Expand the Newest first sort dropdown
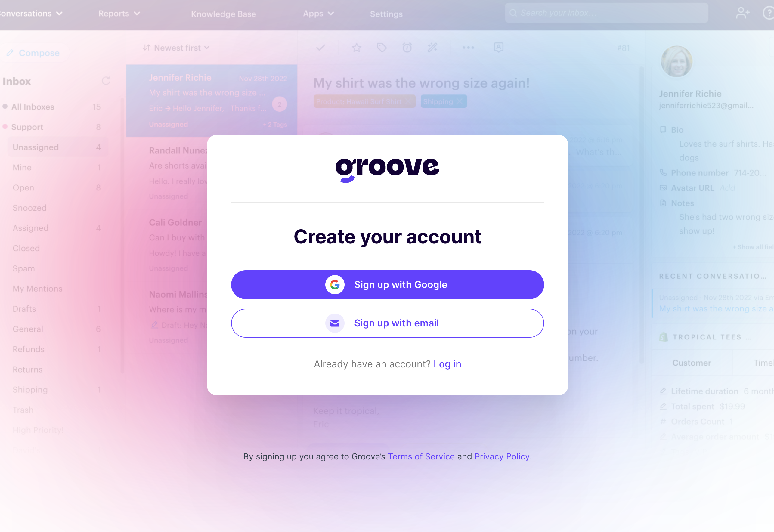Image resolution: width=774 pixels, height=532 pixels. pos(176,48)
